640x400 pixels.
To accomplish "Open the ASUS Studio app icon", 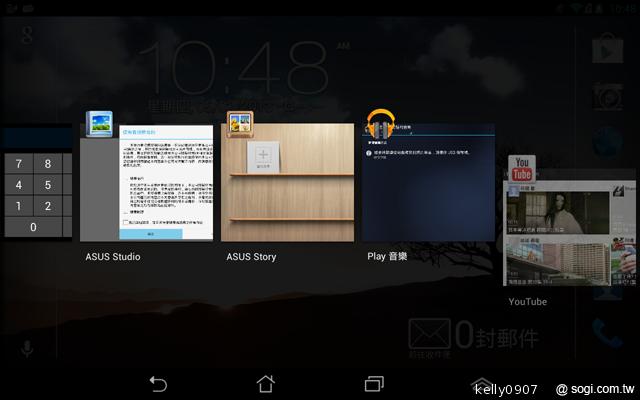I will click(x=99, y=124).
